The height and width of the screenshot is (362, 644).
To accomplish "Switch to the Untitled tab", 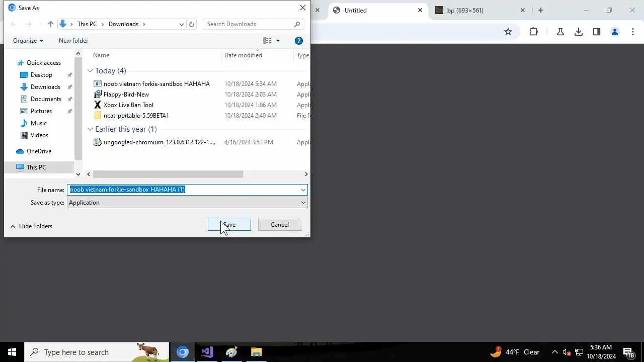I will 377,10.
